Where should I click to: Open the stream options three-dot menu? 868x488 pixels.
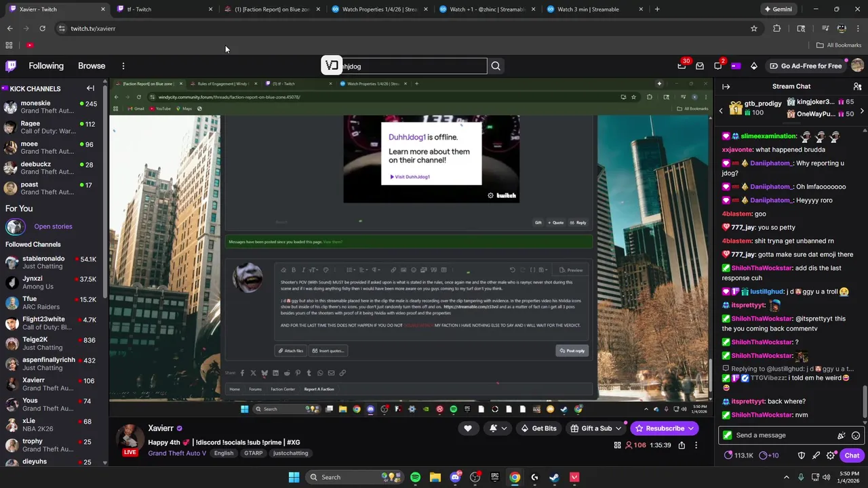(x=696, y=445)
